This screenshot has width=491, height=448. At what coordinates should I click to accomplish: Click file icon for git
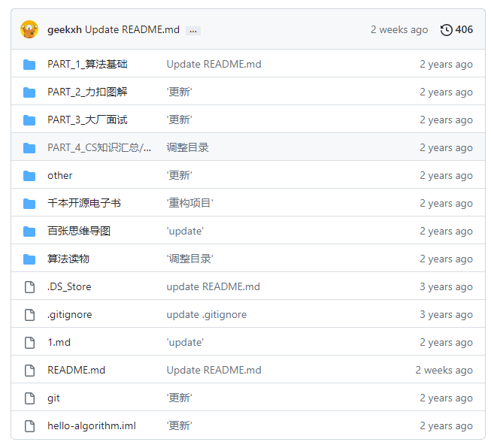[x=30, y=398]
